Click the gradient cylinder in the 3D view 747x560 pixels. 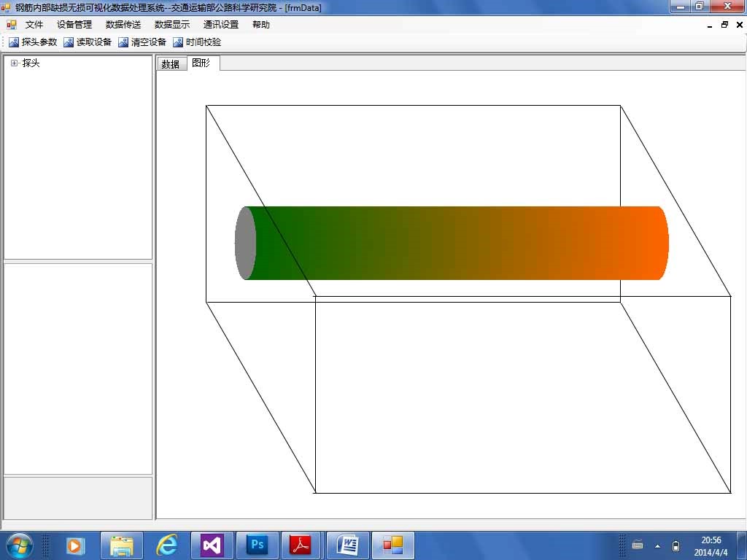(452, 243)
